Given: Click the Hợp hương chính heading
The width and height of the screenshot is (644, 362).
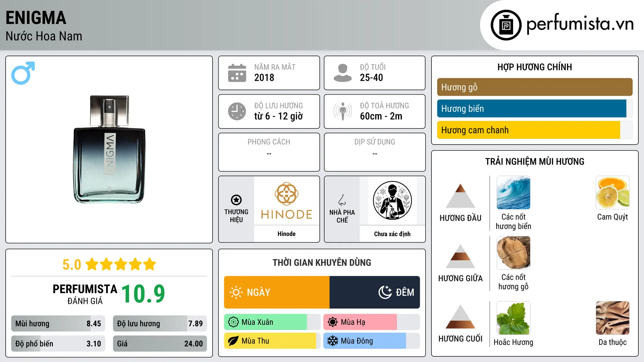Looking at the screenshot, I should [535, 67].
